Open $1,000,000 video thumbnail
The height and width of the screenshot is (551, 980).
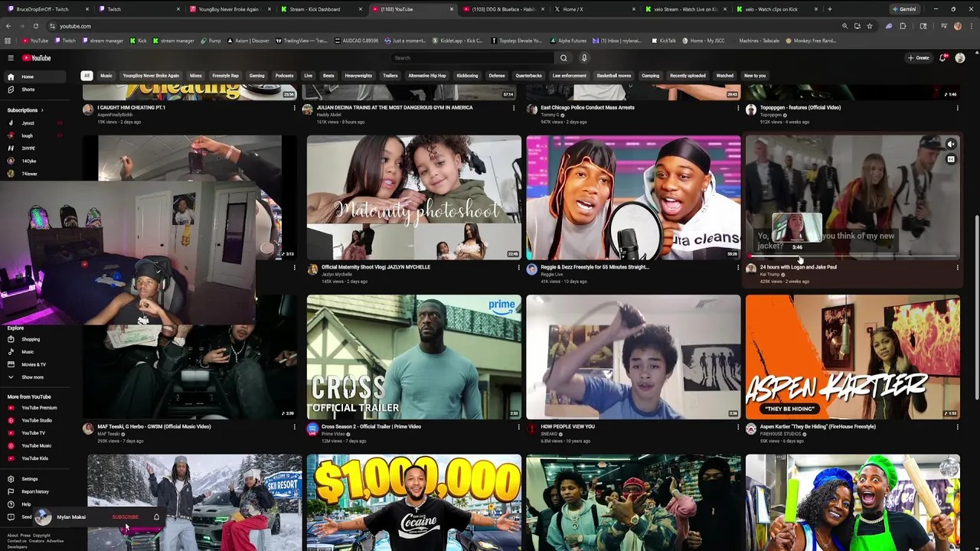[414, 502]
